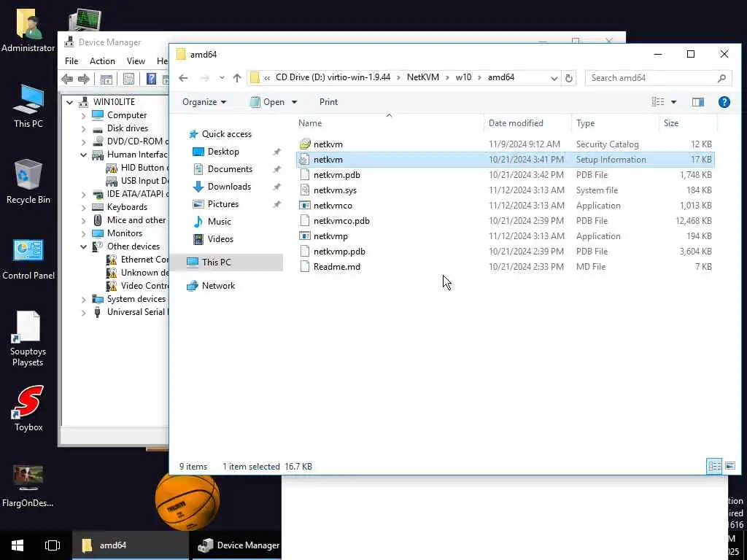Select netkvm.sys file icon
Viewport: 747px width, 560px height.
point(305,190)
